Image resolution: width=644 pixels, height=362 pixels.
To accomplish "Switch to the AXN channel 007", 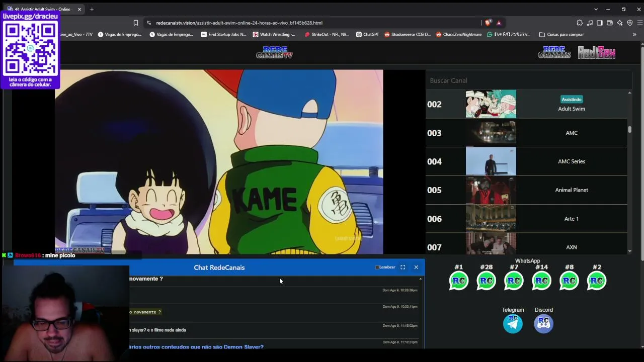I will (526, 244).
